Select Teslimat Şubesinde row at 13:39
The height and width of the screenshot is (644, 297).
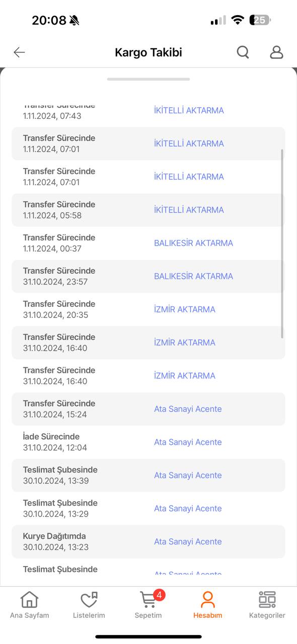[148, 475]
